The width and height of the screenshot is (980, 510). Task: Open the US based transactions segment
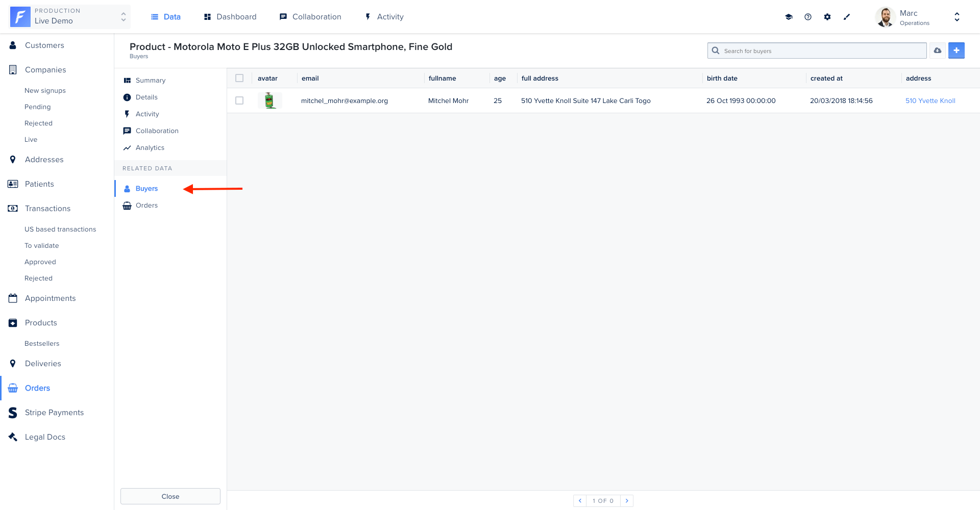point(60,229)
